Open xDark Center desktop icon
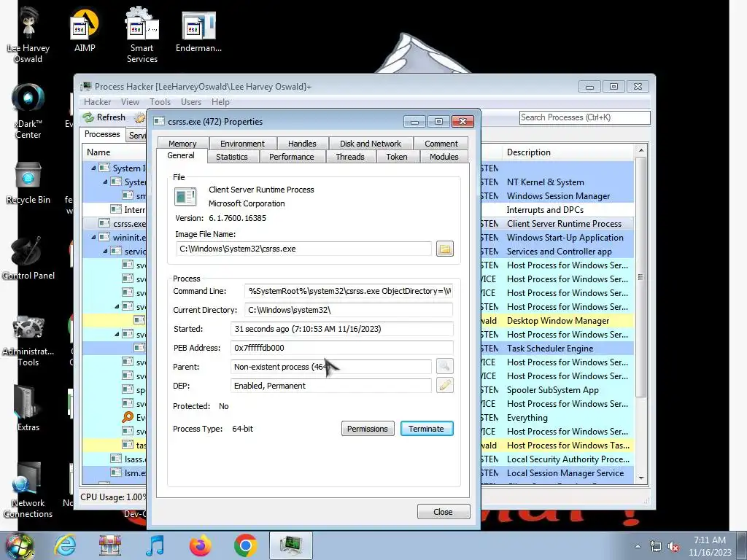The width and height of the screenshot is (747, 560). pos(28,111)
